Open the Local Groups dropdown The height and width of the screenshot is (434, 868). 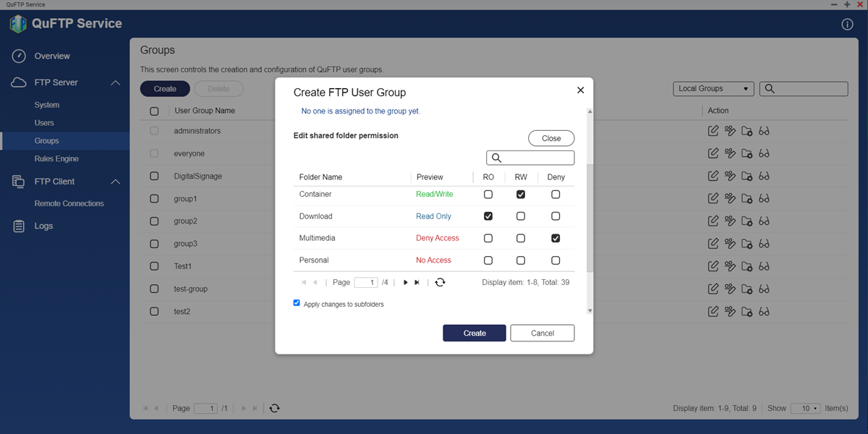coord(713,89)
